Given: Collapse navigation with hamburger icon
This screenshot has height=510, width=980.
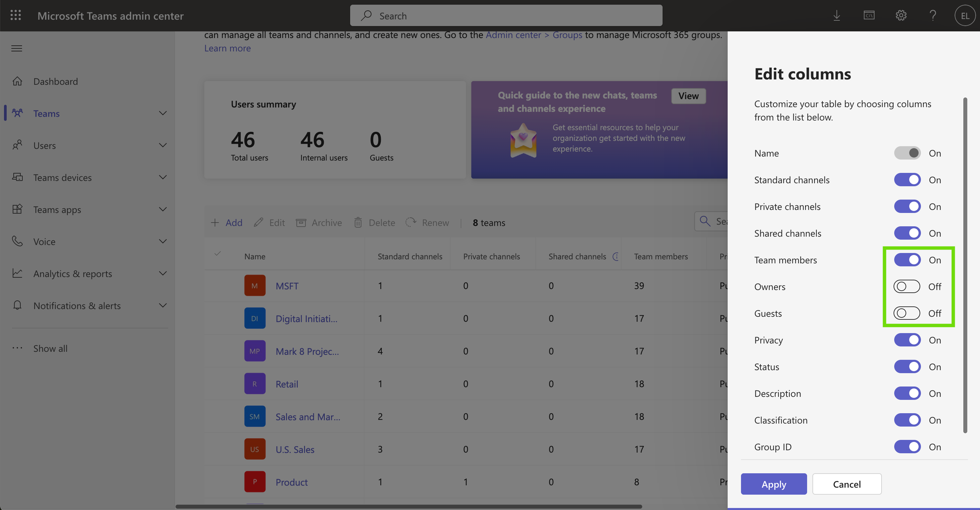Looking at the screenshot, I should 17,48.
